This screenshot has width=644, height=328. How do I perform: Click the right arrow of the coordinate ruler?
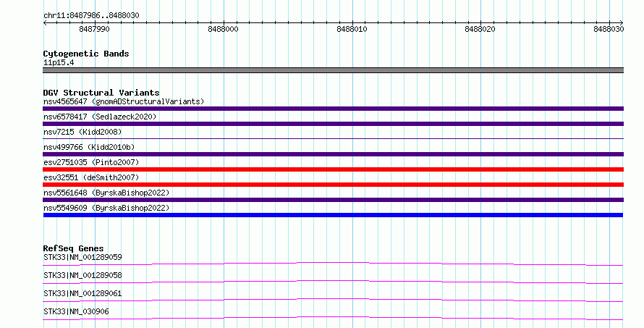click(622, 23)
